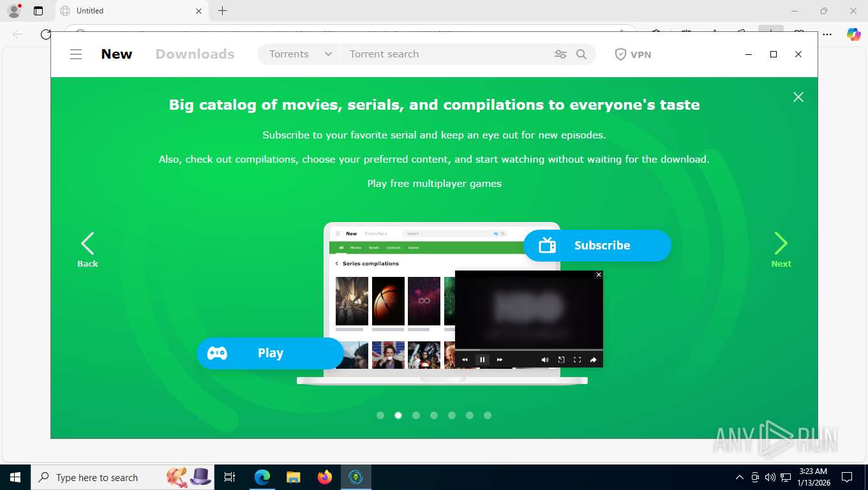Open the taskbar clock and calendar

812,477
